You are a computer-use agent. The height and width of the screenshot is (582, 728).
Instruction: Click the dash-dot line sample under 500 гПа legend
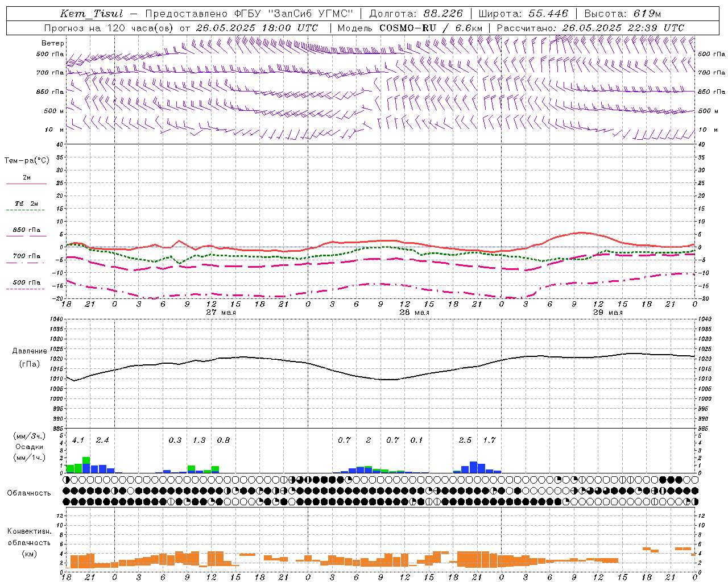(26, 289)
